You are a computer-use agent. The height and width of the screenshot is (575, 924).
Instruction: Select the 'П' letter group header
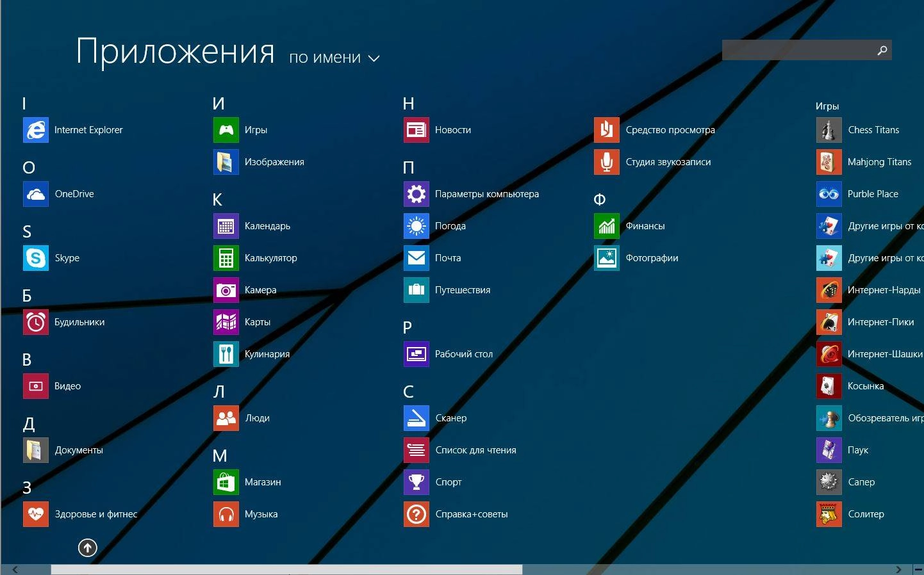coord(408,168)
